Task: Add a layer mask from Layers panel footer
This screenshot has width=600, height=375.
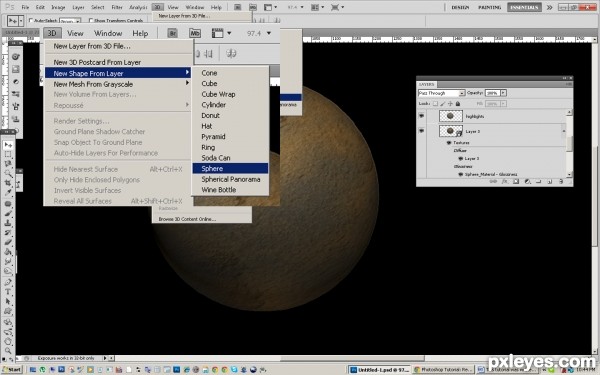Action: click(516, 182)
